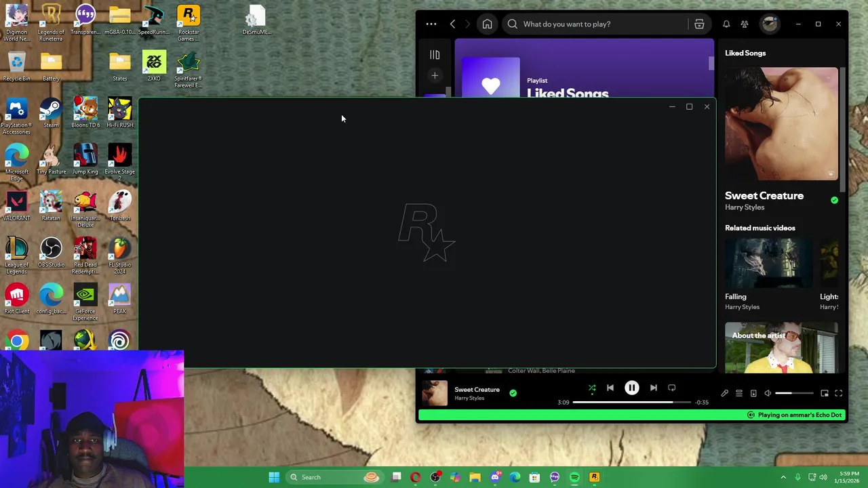868x488 pixels.
Task: Open OBS Studio desktop icon
Action: coord(51,253)
